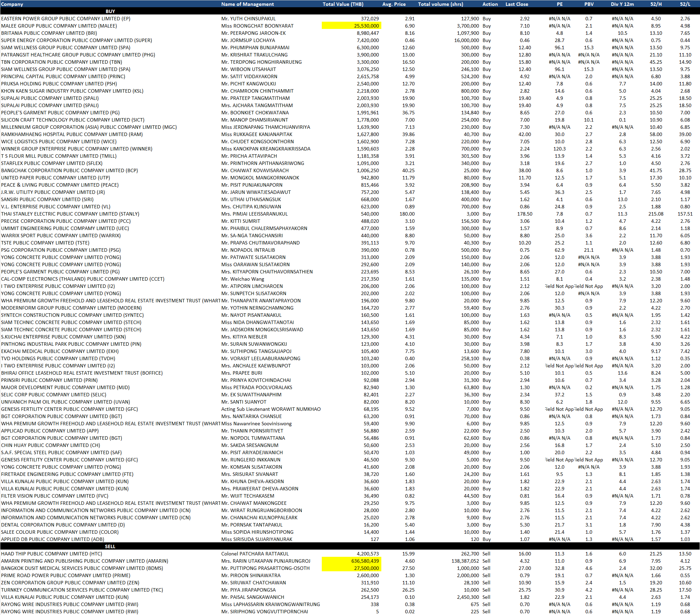Select the BUY section heading row
The image size is (700, 615).
(110, 11)
